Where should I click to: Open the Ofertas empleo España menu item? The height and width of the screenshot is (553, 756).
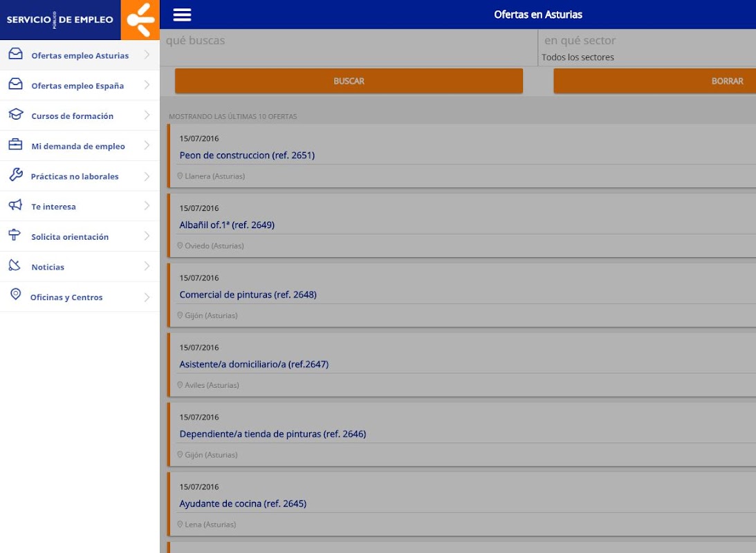pyautogui.click(x=80, y=85)
